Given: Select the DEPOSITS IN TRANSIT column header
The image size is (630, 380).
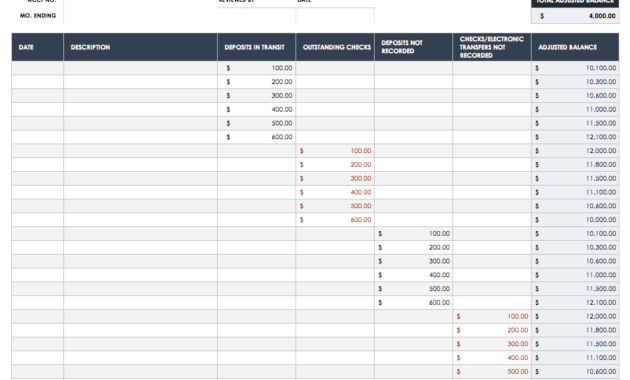Looking at the screenshot, I should click(256, 47).
